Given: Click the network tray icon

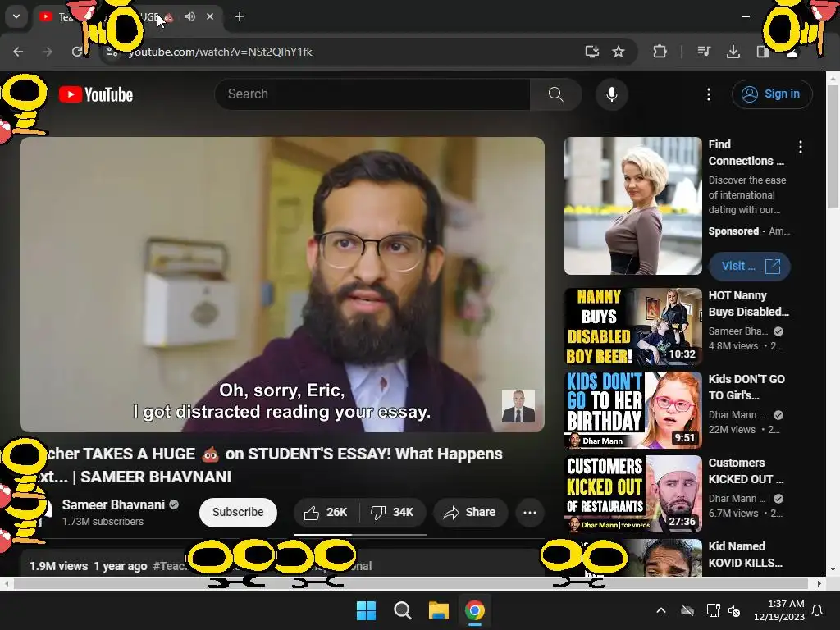Looking at the screenshot, I should (713, 610).
